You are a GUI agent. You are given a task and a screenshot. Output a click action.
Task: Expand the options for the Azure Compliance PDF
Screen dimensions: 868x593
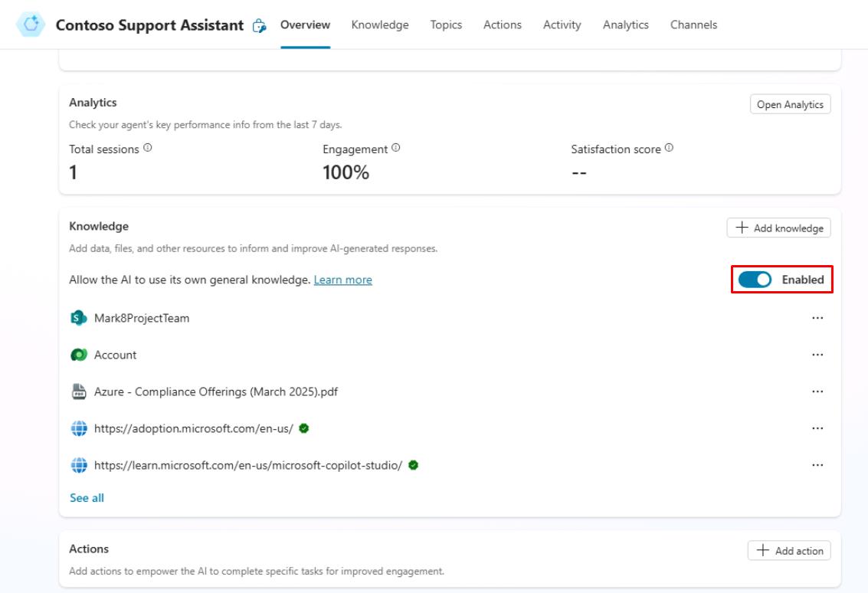817,392
